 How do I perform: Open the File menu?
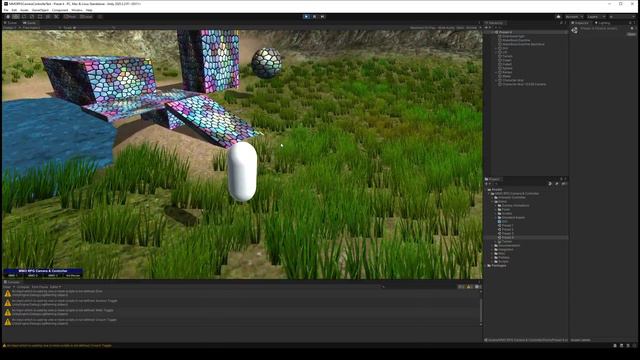6,10
